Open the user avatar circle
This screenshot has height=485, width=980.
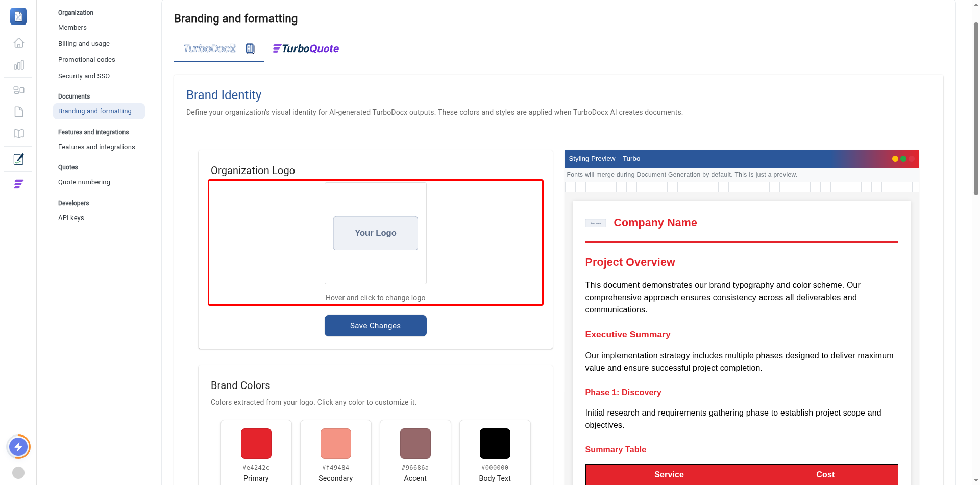(18, 473)
